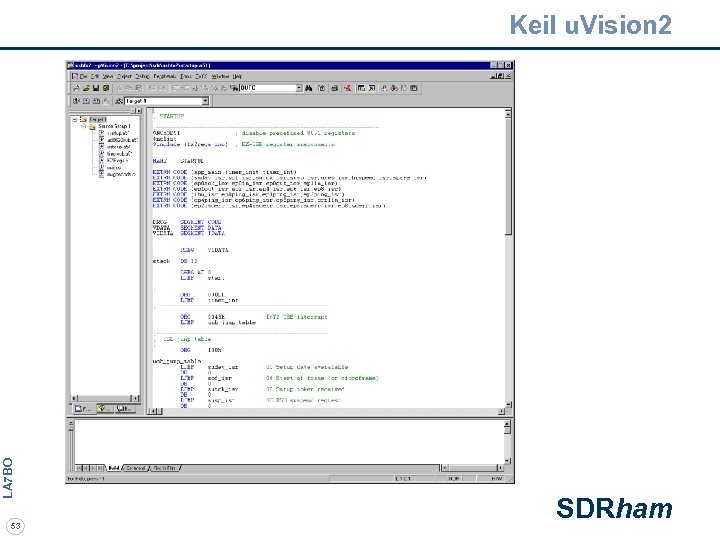Click the New file toolbar icon
This screenshot has height=540, width=720.
coord(76,88)
